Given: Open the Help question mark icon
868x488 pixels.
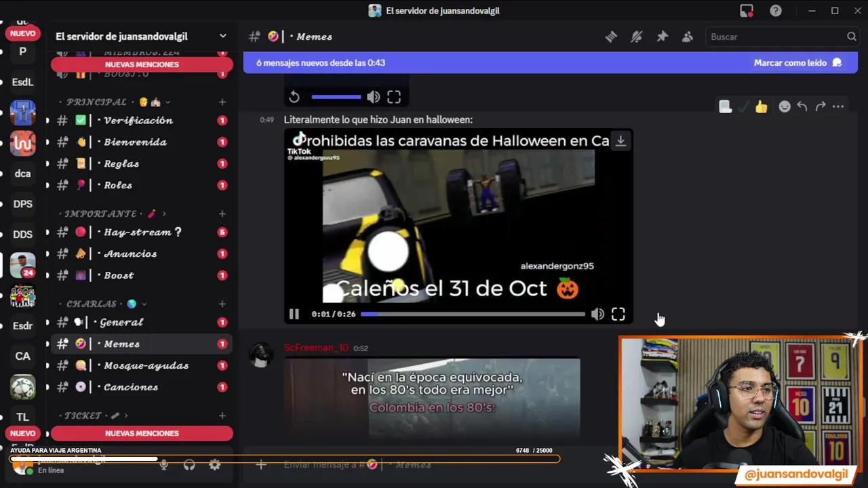Looking at the screenshot, I should 776,11.
